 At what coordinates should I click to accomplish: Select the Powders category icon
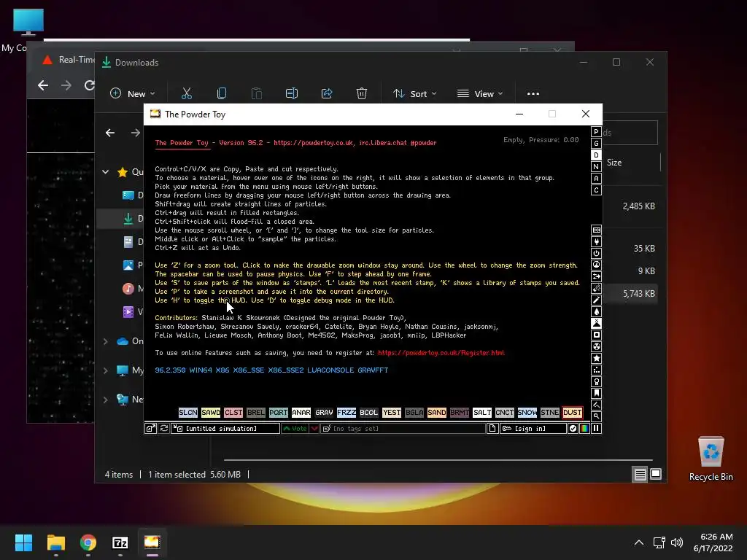[596, 323]
